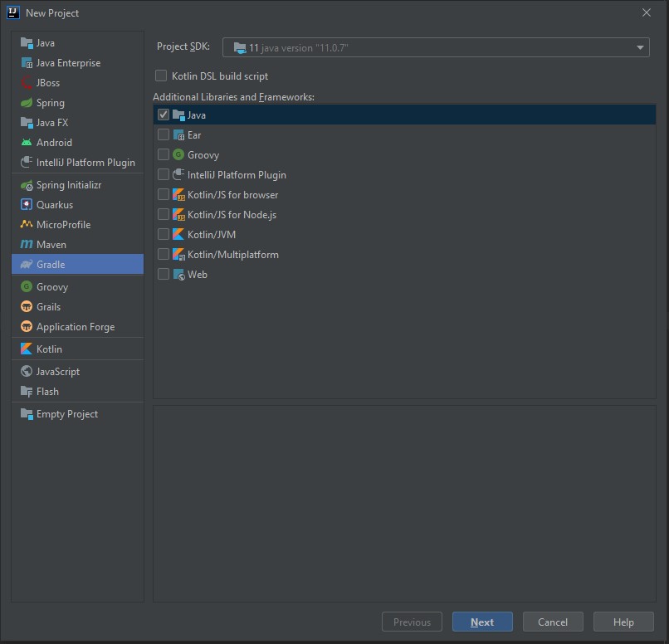Image resolution: width=669 pixels, height=644 pixels.
Task: Select the Groovy icon in the sidebar
Action: click(27, 286)
